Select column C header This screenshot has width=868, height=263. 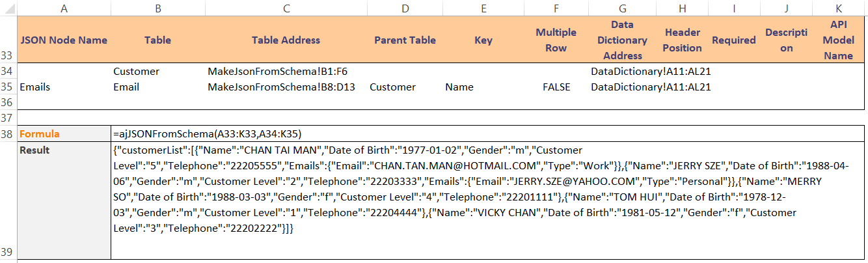[286, 8]
